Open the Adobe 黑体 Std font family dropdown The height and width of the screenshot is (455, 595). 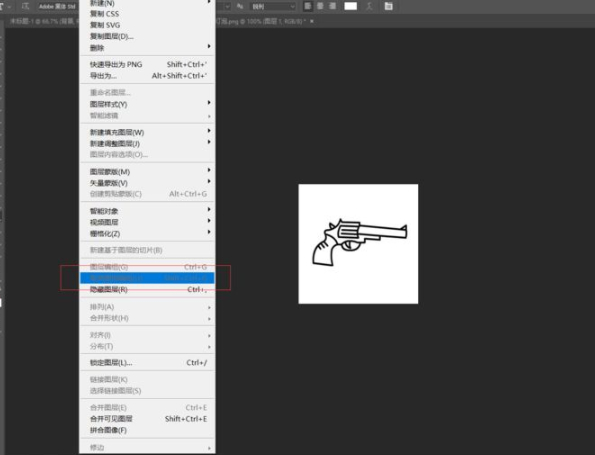[57, 6]
